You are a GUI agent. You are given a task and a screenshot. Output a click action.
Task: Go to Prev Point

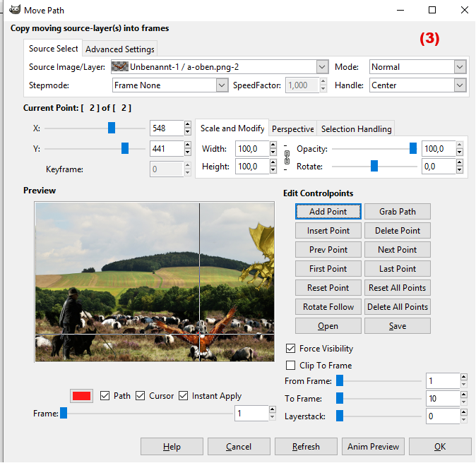pyautogui.click(x=328, y=250)
